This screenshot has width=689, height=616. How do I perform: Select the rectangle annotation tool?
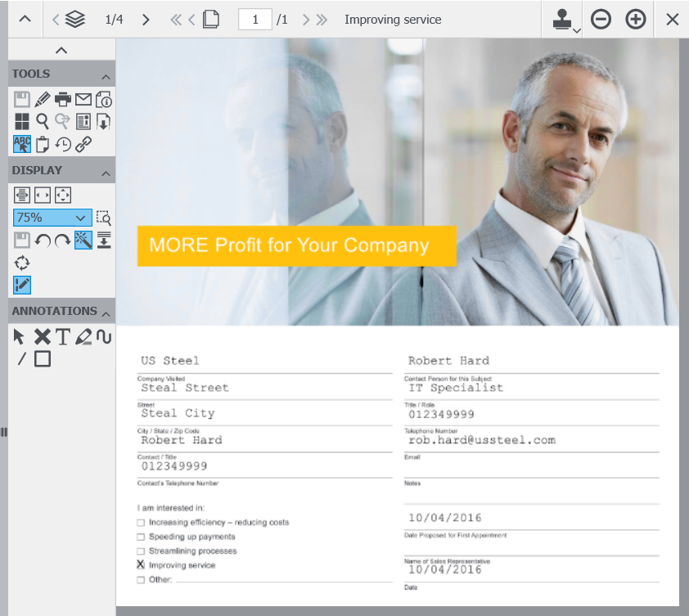tap(43, 359)
